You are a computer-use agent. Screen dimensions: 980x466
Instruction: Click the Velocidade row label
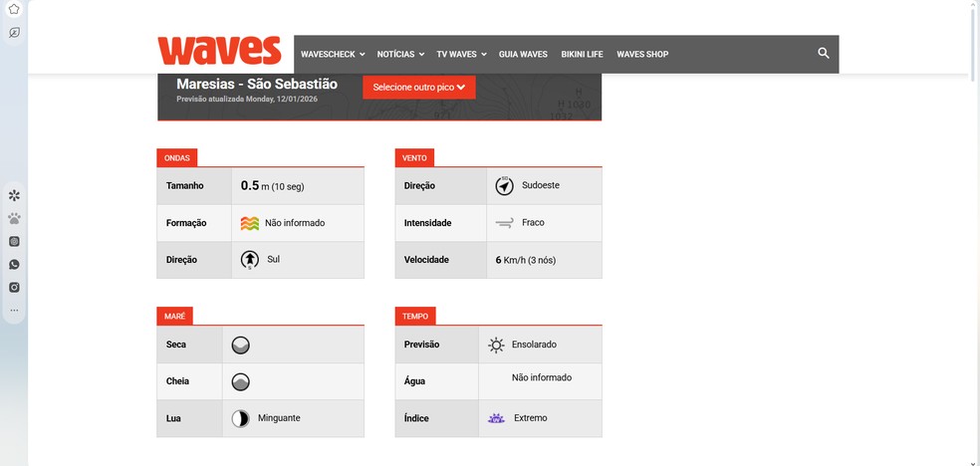(x=426, y=260)
